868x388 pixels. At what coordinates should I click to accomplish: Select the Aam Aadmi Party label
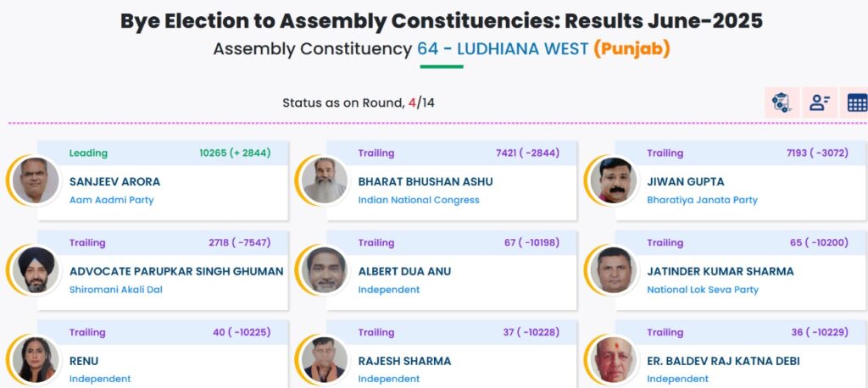(111, 201)
